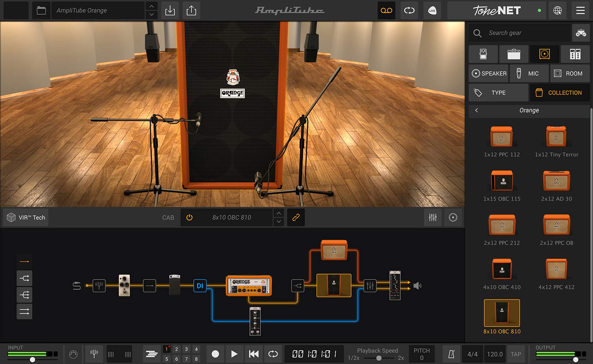The height and width of the screenshot is (364, 593).
Task: Select the 8x10 OBC 810 cabinet
Action: coord(502,317)
